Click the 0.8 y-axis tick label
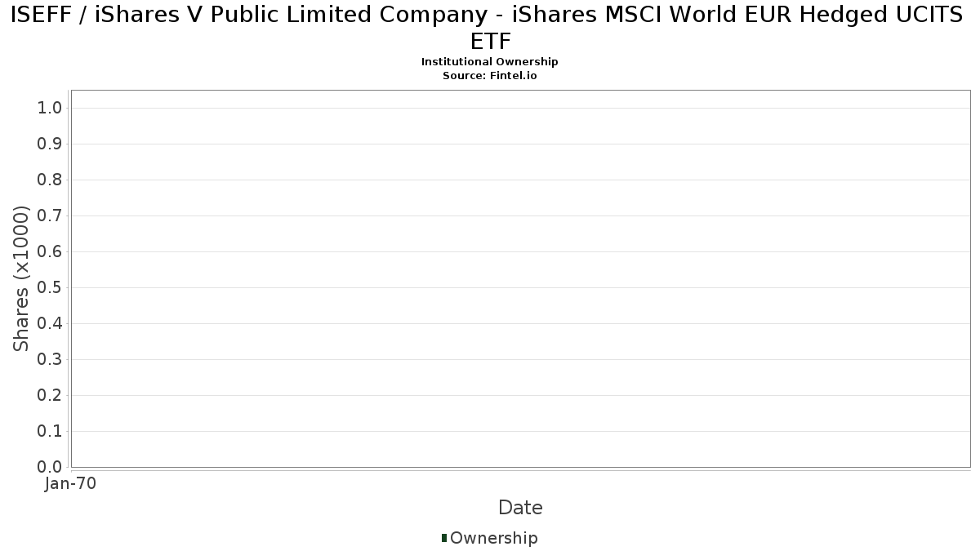Screen dimensions: 980x551 (x=51, y=180)
